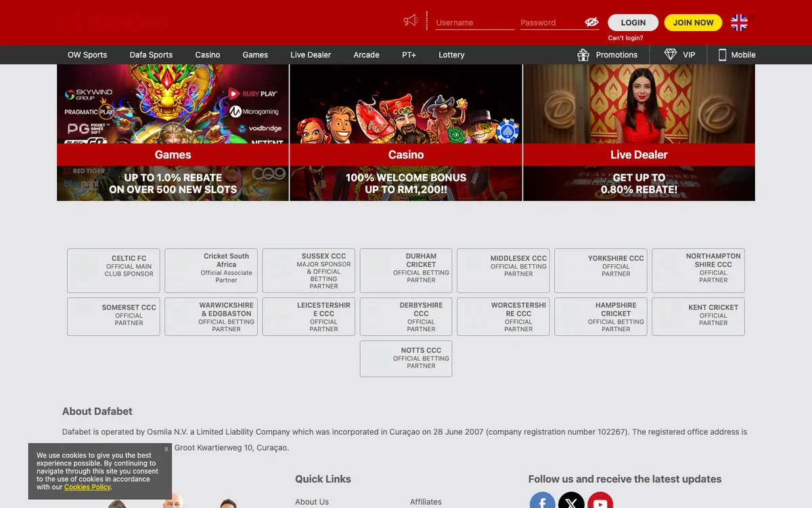Open the Lottery menu item
Screen dimensions: 812x508
451,55
